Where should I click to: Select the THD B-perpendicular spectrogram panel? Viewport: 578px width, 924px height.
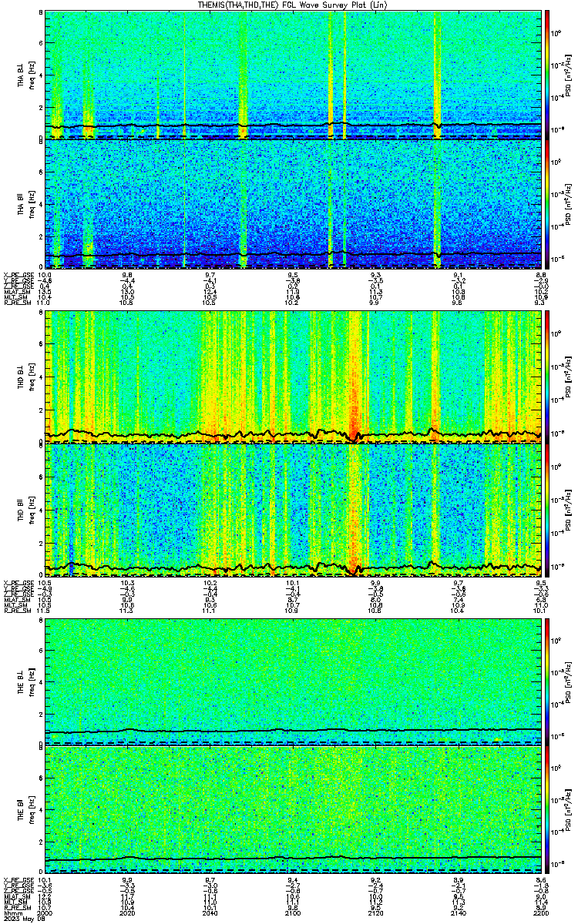pyautogui.click(x=294, y=378)
